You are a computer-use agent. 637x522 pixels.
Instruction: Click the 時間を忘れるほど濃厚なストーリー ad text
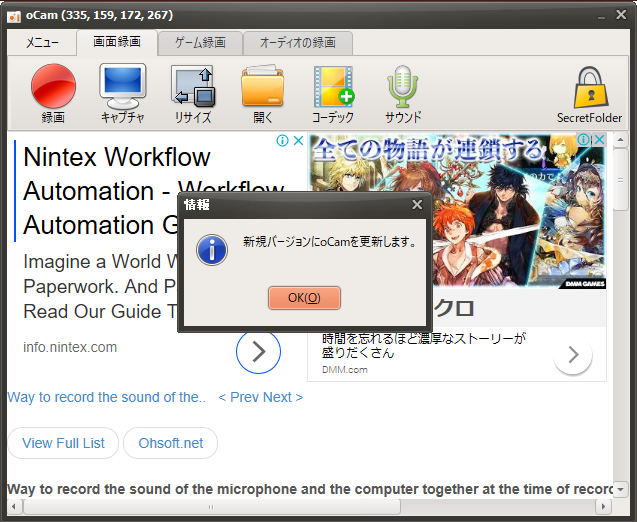tap(424, 345)
